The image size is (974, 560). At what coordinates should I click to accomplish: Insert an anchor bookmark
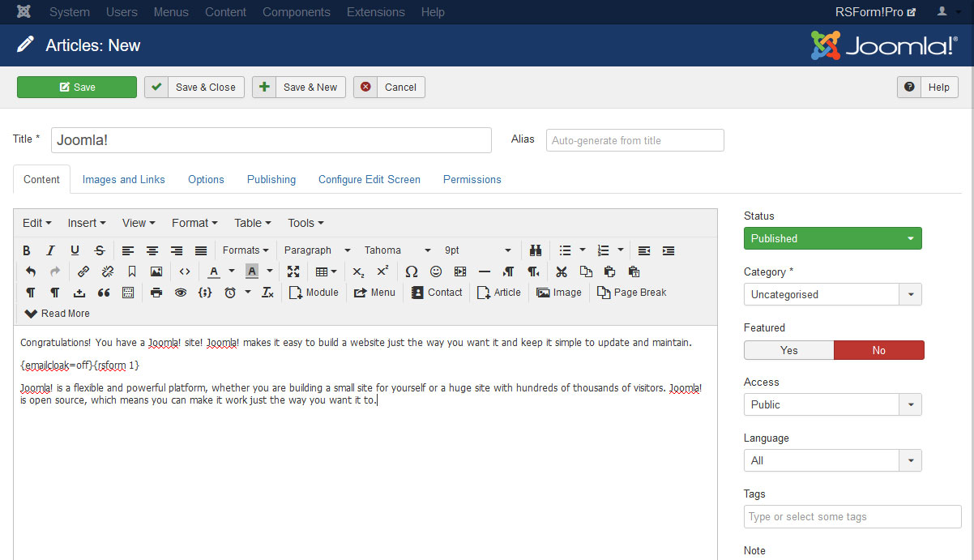tap(132, 271)
